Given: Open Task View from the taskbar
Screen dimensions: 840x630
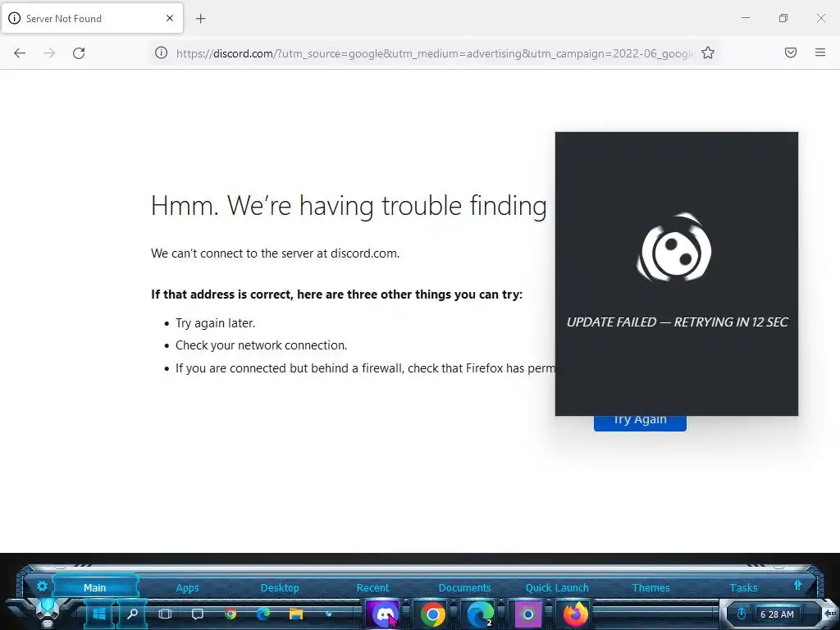Looking at the screenshot, I should [166, 614].
